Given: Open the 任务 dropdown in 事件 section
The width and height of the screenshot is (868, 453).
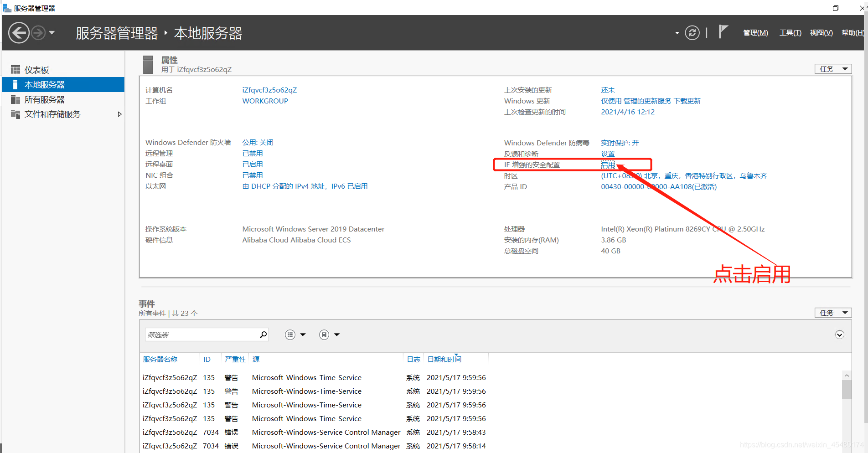Looking at the screenshot, I should (x=833, y=313).
